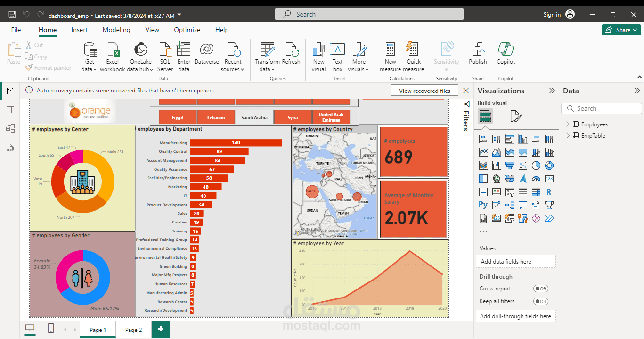Collapse the Visualizations pane
This screenshot has height=339, width=644.
552,91
